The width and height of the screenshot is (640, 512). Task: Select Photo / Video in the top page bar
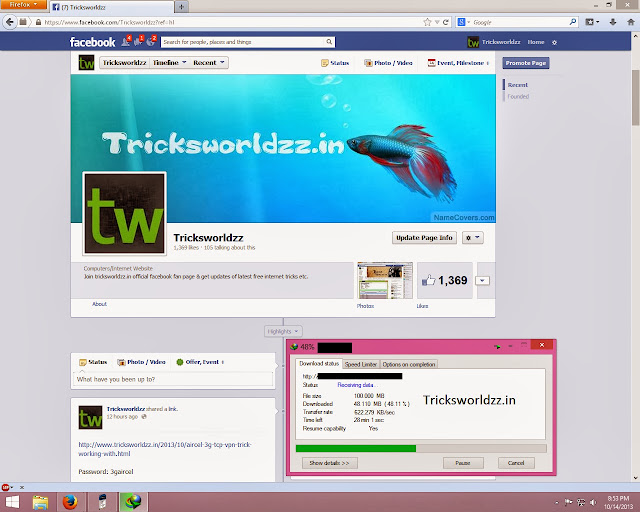click(388, 63)
